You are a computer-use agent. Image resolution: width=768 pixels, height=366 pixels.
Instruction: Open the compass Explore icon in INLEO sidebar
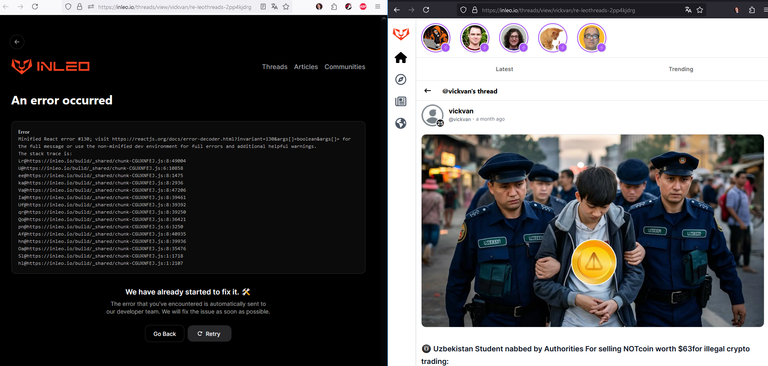pos(401,79)
